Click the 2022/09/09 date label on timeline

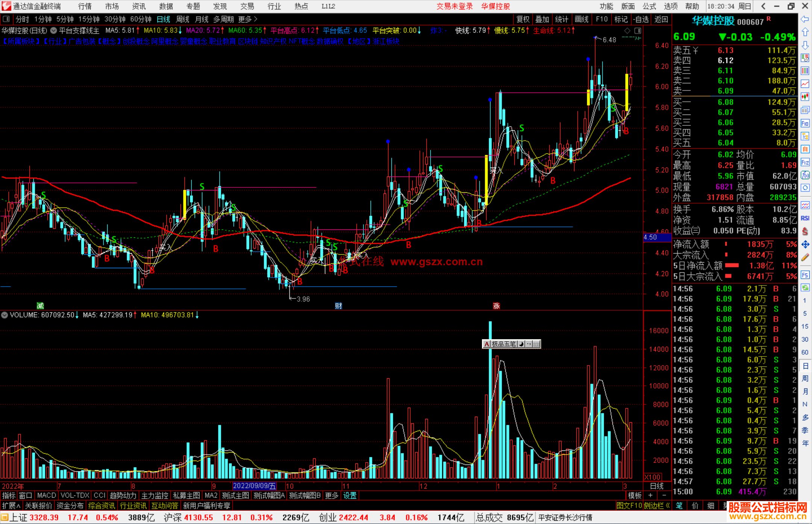pyautogui.click(x=255, y=486)
